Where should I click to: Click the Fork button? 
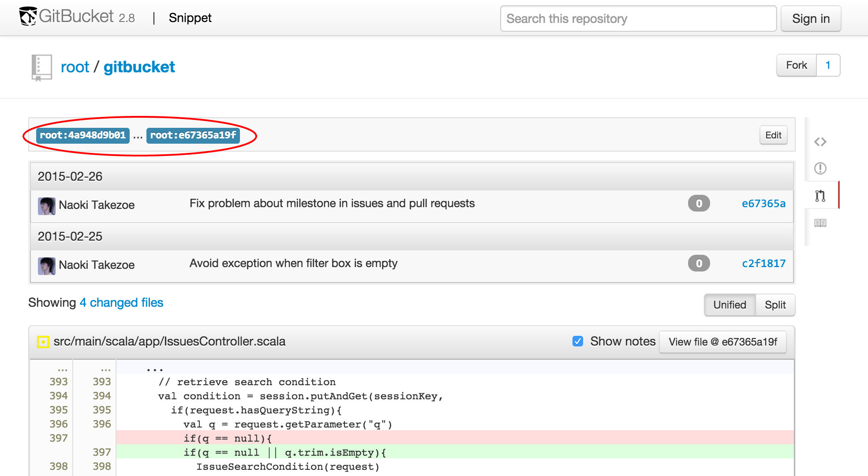[796, 65]
